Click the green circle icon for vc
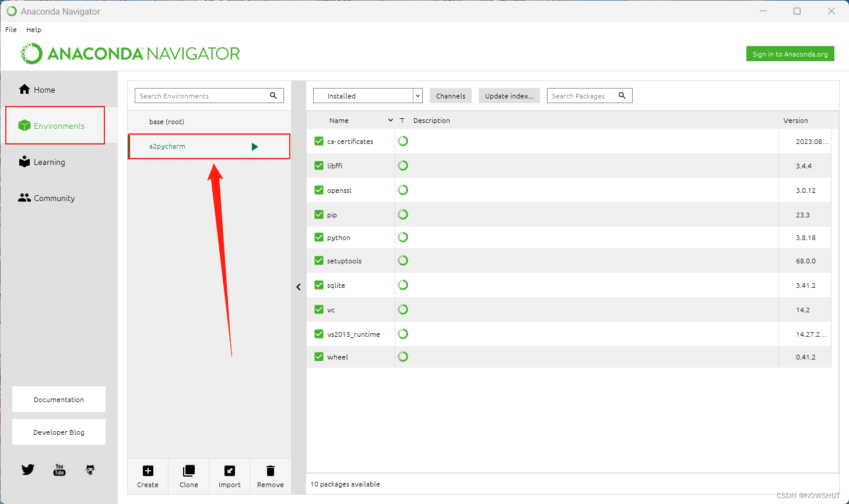The height and width of the screenshot is (504, 849). tap(403, 309)
